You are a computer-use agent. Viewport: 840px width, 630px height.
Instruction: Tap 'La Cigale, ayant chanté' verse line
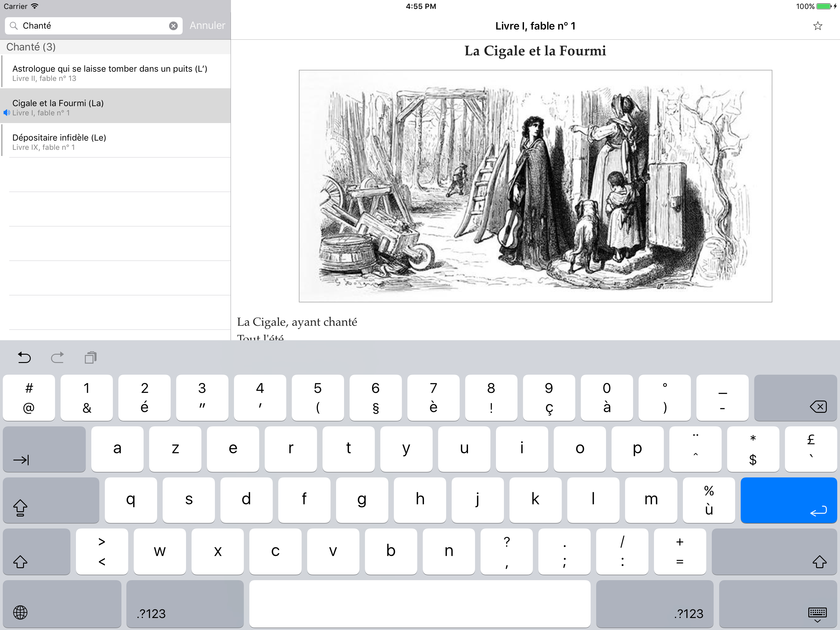(x=297, y=322)
